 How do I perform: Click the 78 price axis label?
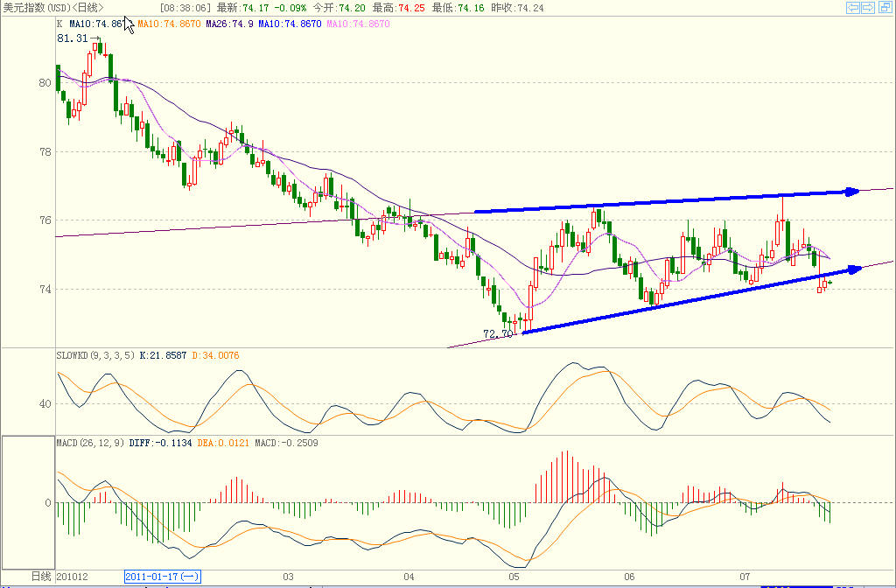pos(45,151)
